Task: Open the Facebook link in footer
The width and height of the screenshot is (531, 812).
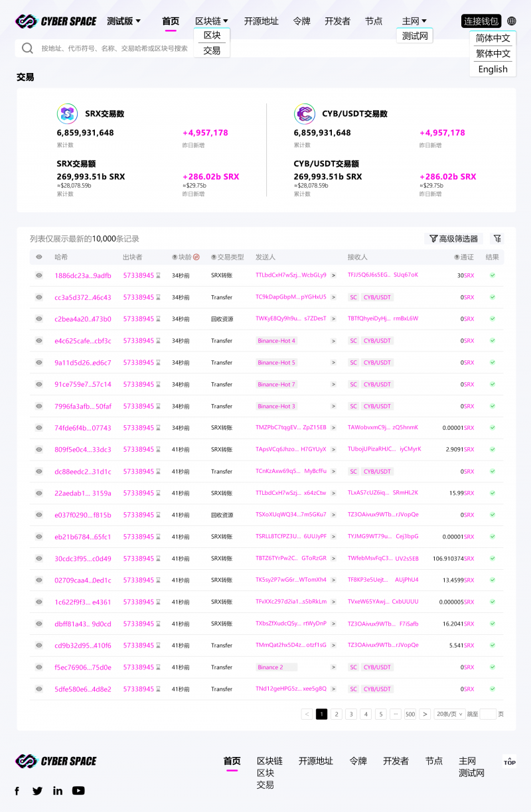Action: click(17, 790)
